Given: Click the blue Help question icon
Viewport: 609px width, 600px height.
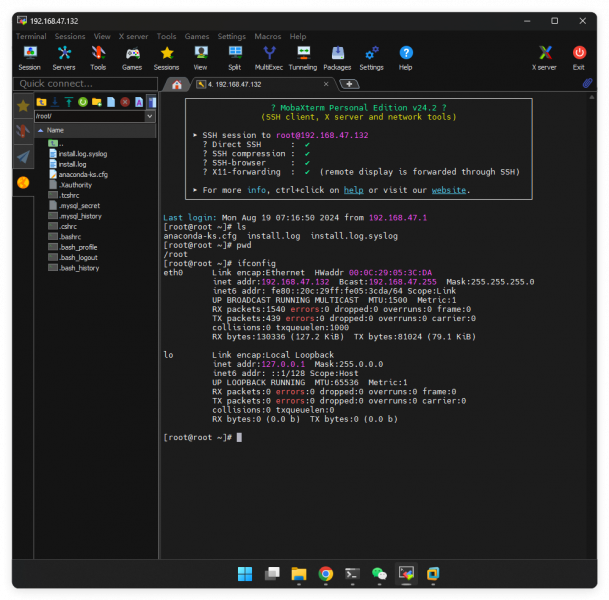Looking at the screenshot, I should pyautogui.click(x=406, y=57).
